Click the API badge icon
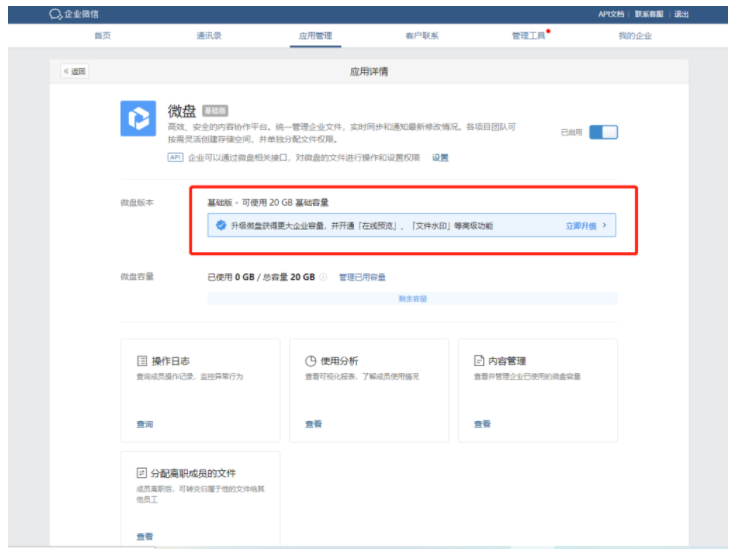 point(175,157)
